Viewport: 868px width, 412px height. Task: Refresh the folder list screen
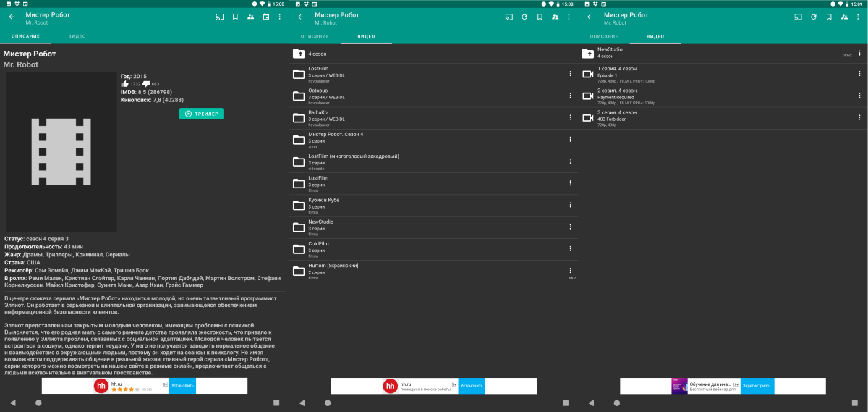click(524, 17)
